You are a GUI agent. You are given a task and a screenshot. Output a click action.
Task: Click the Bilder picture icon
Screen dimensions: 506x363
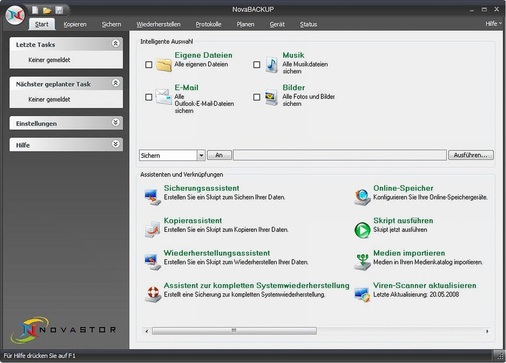tap(271, 97)
